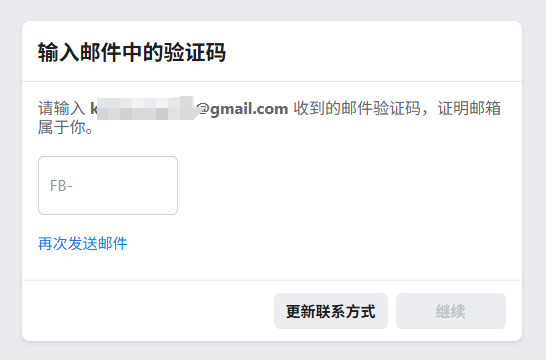Click the 请输入 instruction text
The width and height of the screenshot is (546, 360).
62,108
